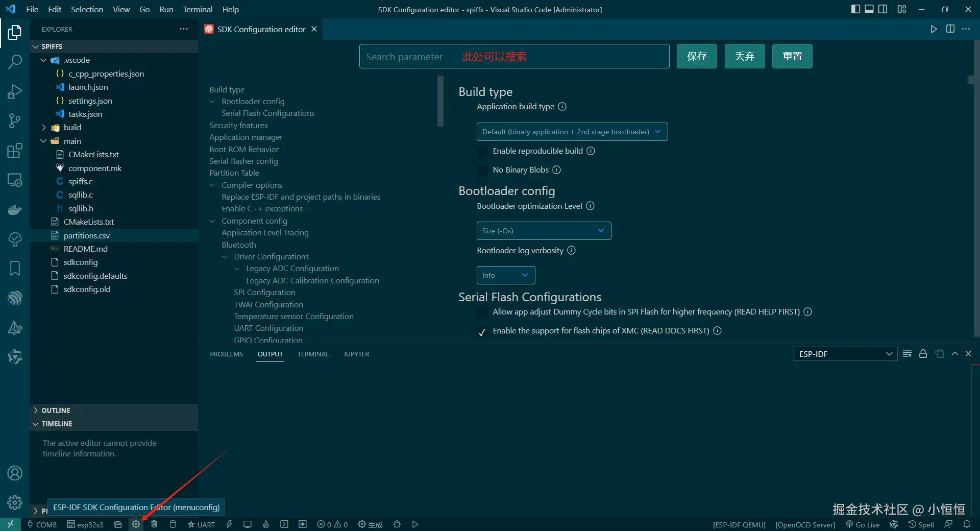
Task: Open SDK Configuration Editor gear in status bar
Action: 136,524
